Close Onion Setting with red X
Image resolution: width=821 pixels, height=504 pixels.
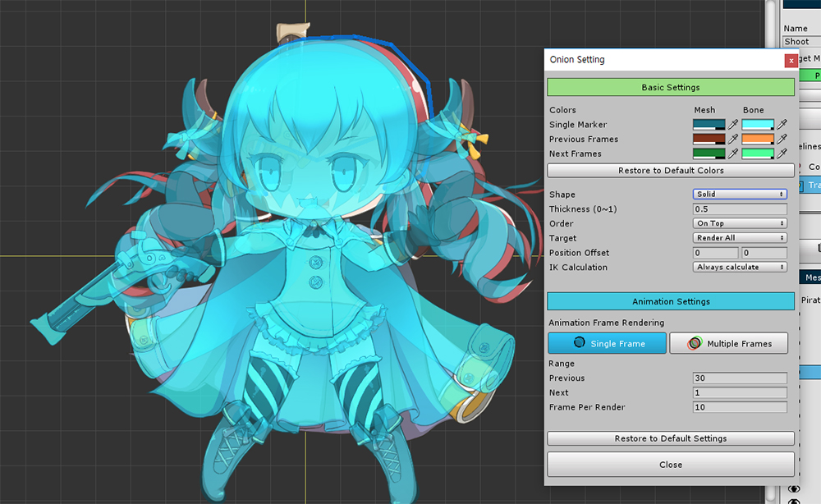(791, 61)
